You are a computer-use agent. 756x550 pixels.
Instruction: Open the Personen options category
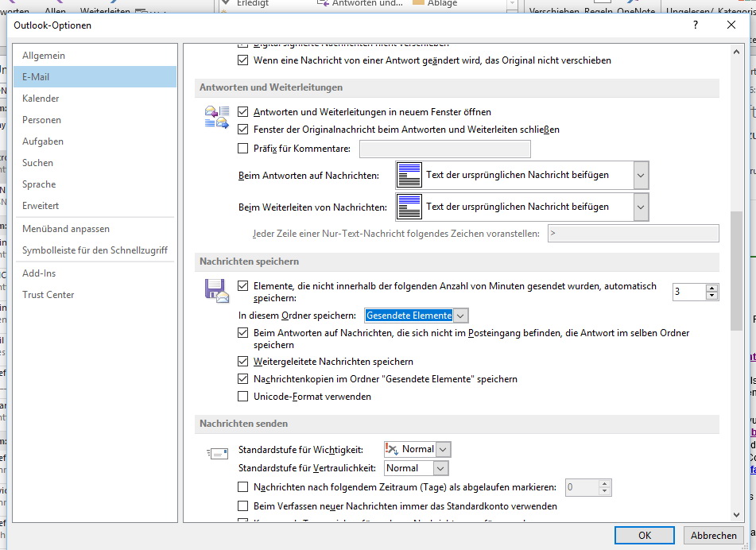95,119
